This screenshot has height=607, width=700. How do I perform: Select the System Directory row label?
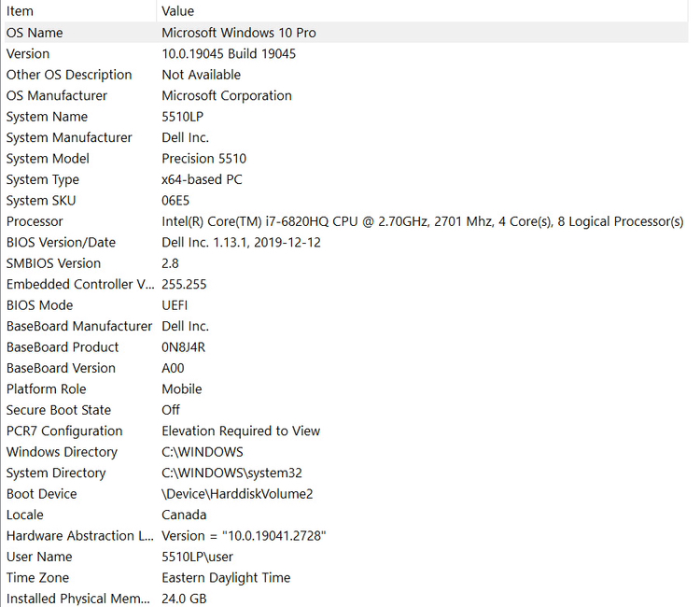(56, 473)
